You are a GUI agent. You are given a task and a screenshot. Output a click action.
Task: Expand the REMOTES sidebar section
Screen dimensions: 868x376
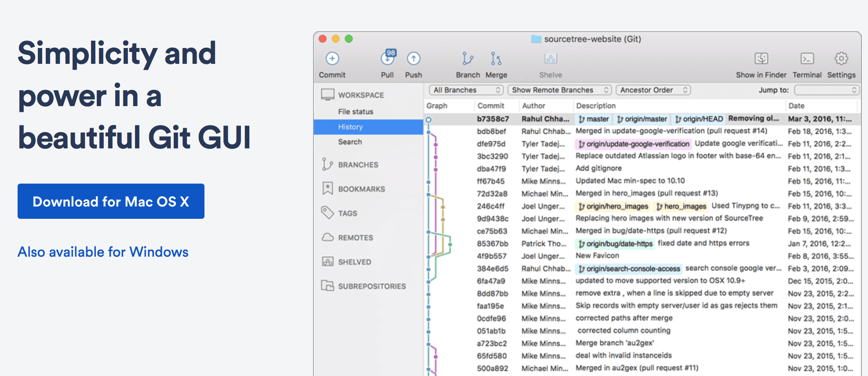(355, 238)
